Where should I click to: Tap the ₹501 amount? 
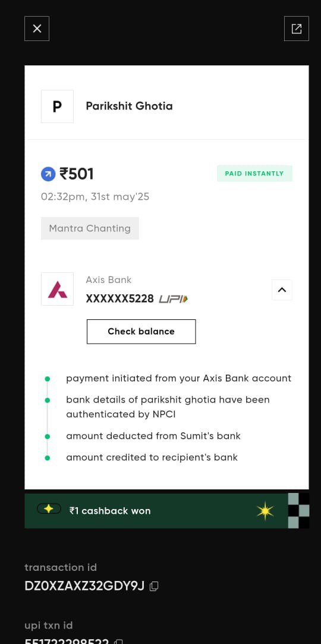(x=77, y=174)
